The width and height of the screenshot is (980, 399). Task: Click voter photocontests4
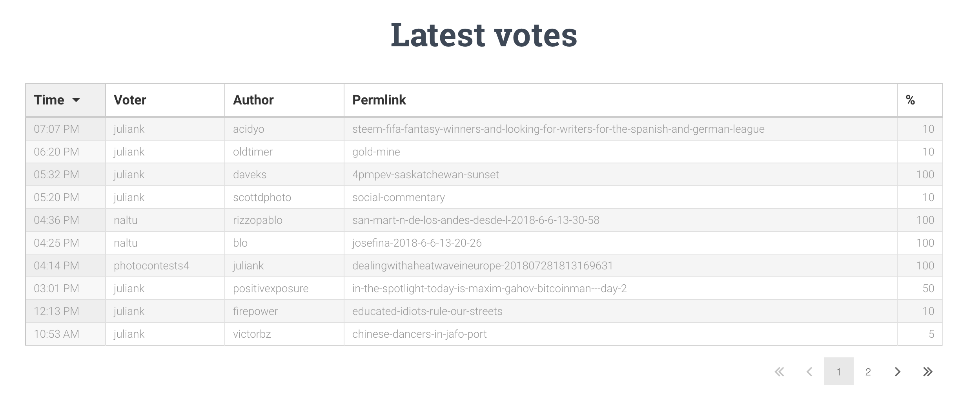(151, 265)
